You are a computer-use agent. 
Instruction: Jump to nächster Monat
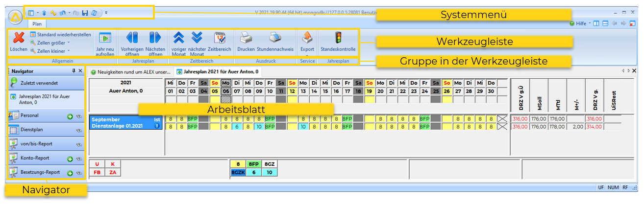pos(197,38)
